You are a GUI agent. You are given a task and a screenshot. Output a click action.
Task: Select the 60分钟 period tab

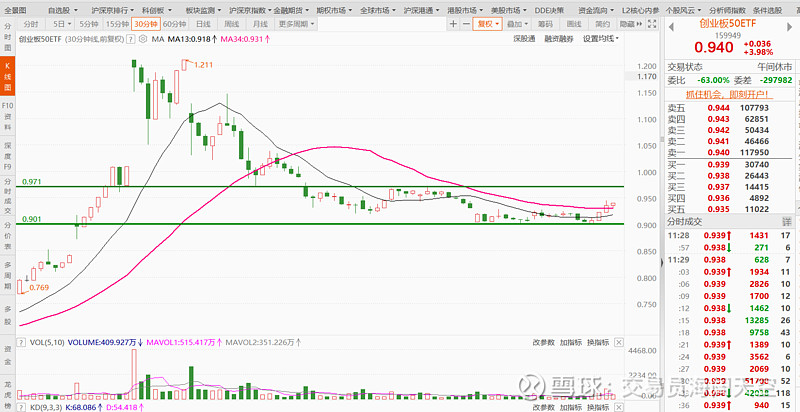174,23
